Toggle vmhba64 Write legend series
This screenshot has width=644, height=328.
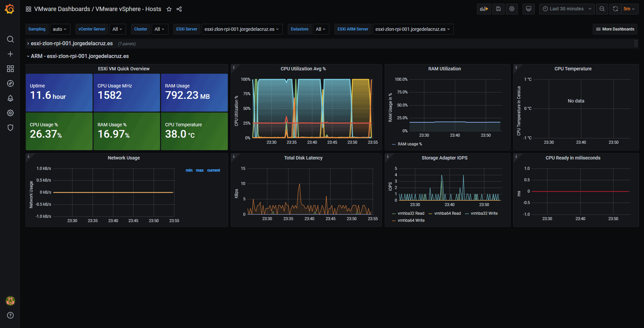(x=411, y=220)
